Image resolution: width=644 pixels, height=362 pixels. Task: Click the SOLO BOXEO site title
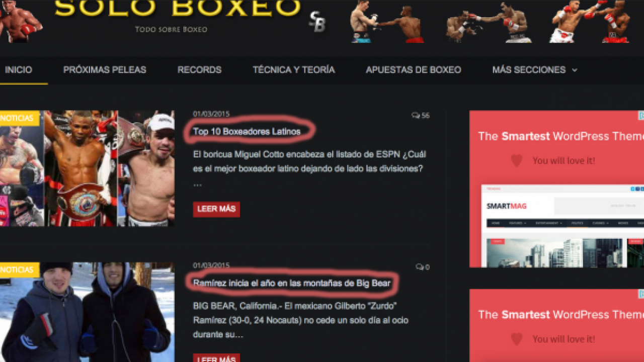[x=177, y=8]
